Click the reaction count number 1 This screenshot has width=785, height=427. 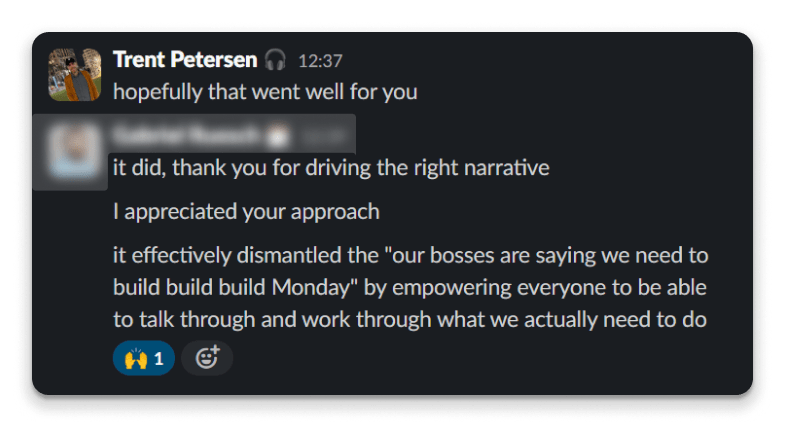click(x=158, y=357)
